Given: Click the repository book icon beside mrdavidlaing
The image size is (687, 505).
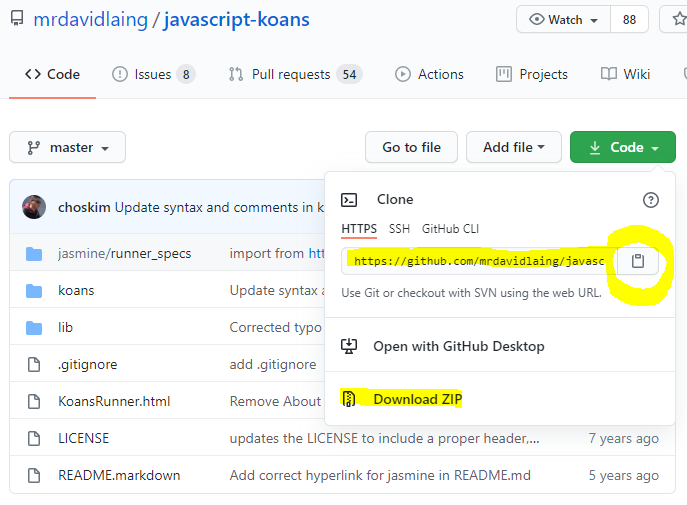Looking at the screenshot, I should [17, 18].
